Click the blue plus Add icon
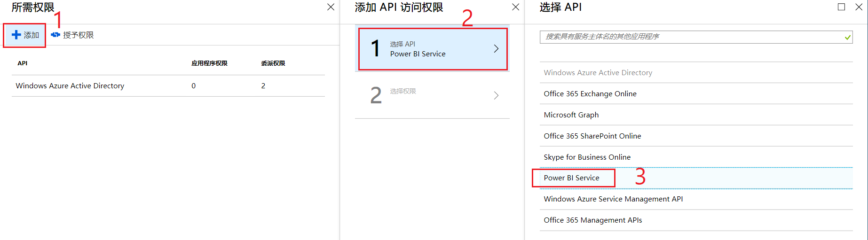This screenshot has height=240, width=868. (16, 35)
